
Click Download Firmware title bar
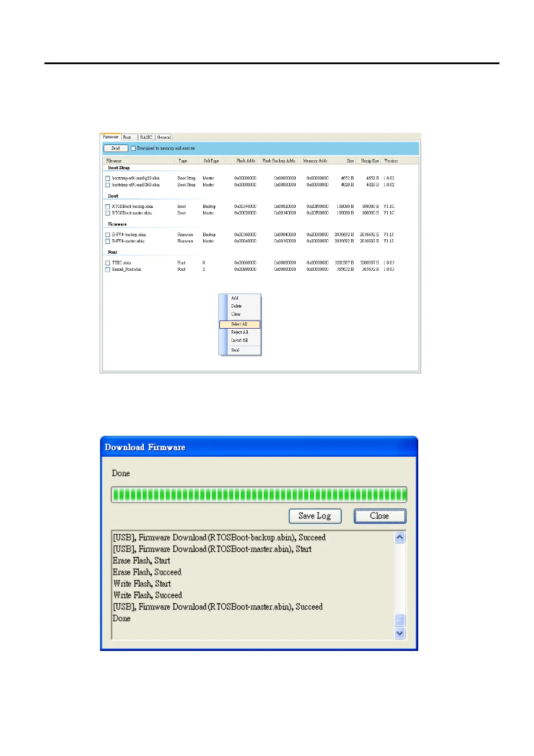[259, 447]
